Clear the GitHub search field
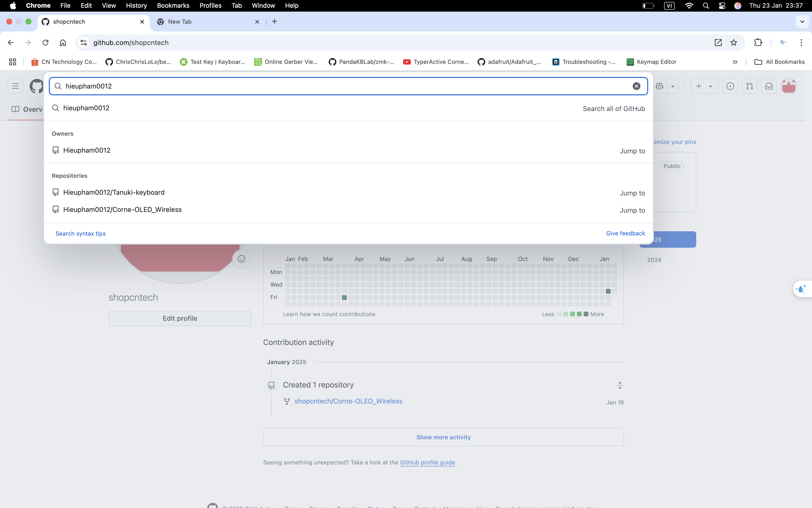 (636, 86)
